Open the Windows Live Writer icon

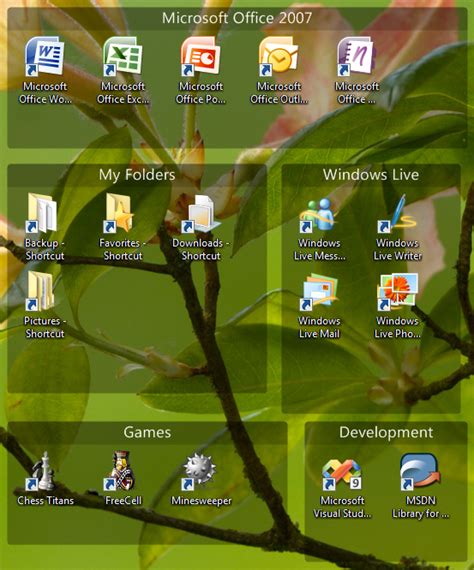click(396, 213)
